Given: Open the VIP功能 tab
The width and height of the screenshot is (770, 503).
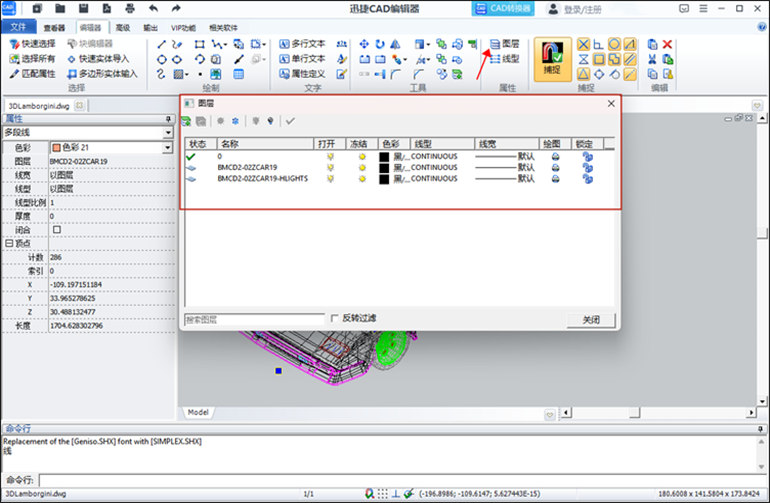Looking at the screenshot, I should 183,28.
